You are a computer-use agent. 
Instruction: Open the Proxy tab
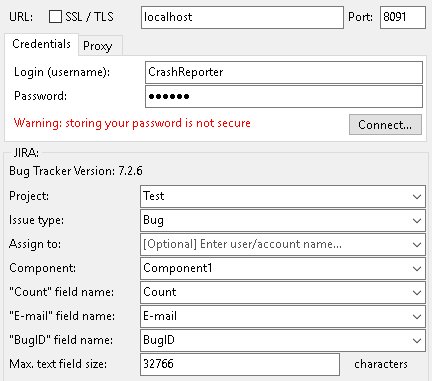[100, 46]
